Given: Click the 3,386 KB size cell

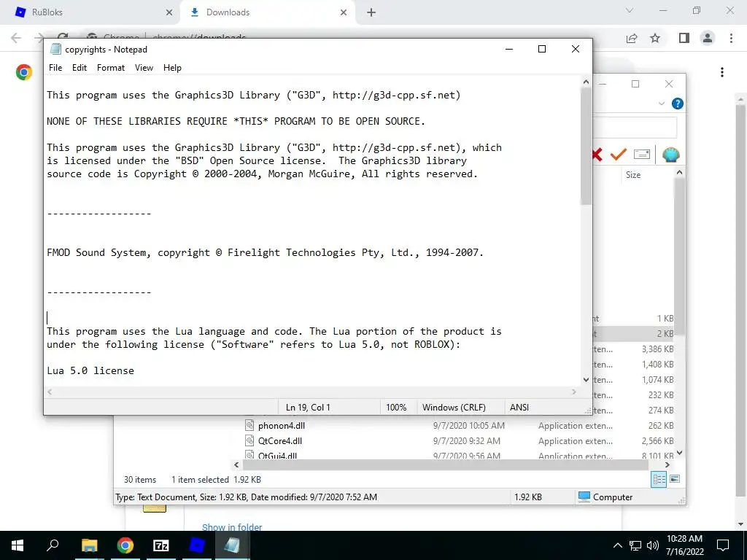Looking at the screenshot, I should coord(657,349).
